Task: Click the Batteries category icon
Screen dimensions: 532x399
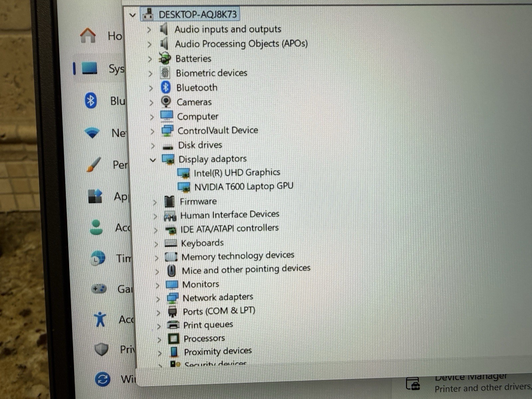Action: (165, 59)
